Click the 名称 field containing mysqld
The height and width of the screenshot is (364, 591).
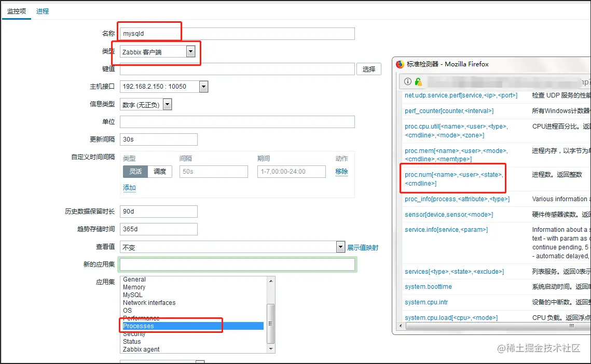(x=237, y=34)
